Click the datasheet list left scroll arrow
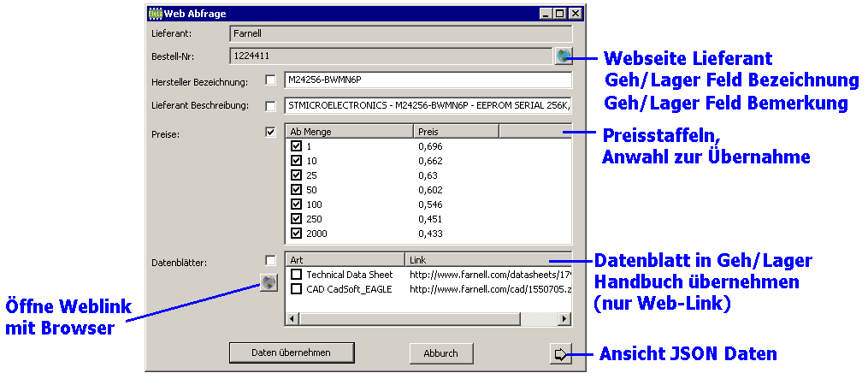This screenshot has height=379, width=868. pyautogui.click(x=292, y=319)
